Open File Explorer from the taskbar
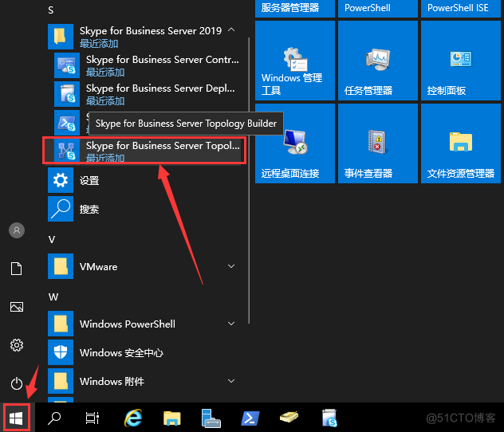Screen dimensions: 504x432 click(x=172, y=418)
